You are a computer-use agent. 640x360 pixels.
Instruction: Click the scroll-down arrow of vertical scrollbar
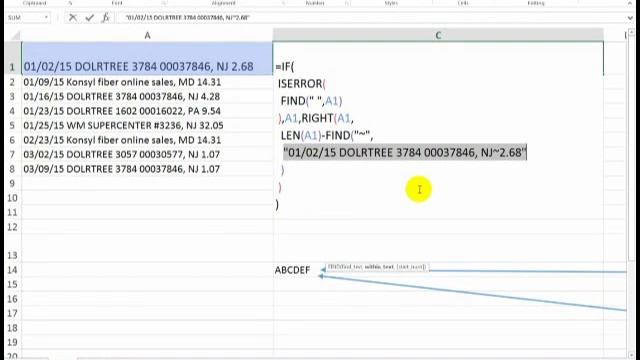point(631,355)
